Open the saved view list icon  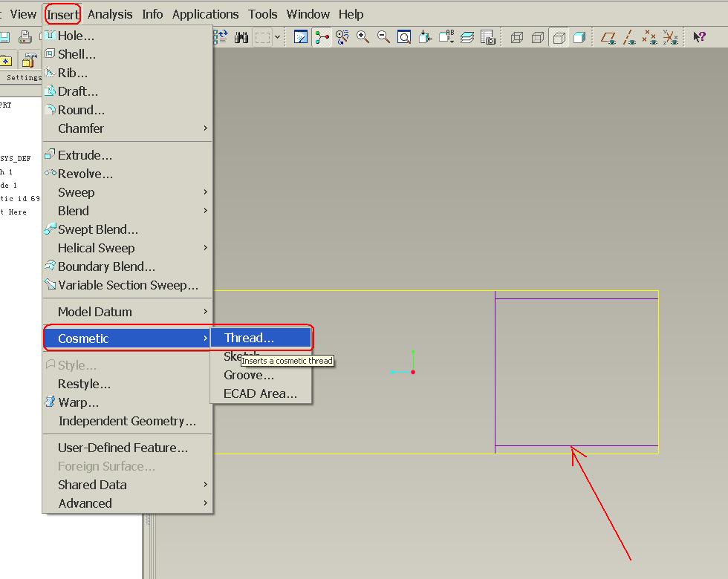coord(446,37)
